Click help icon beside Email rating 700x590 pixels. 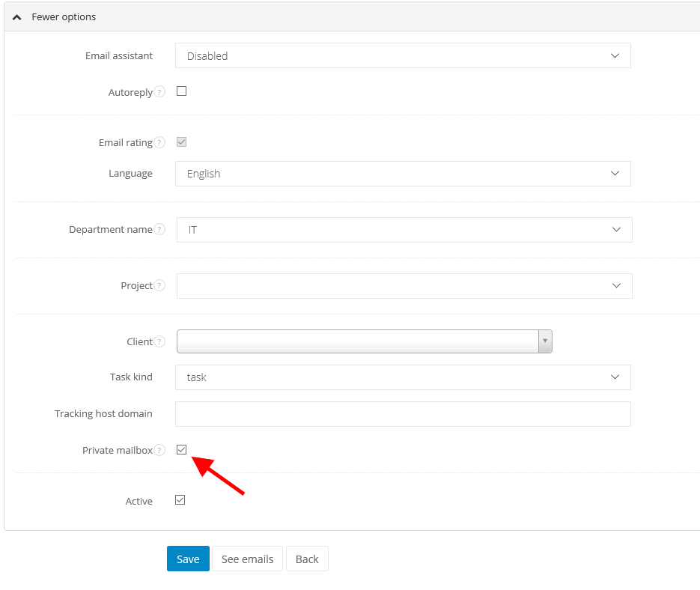coord(159,142)
